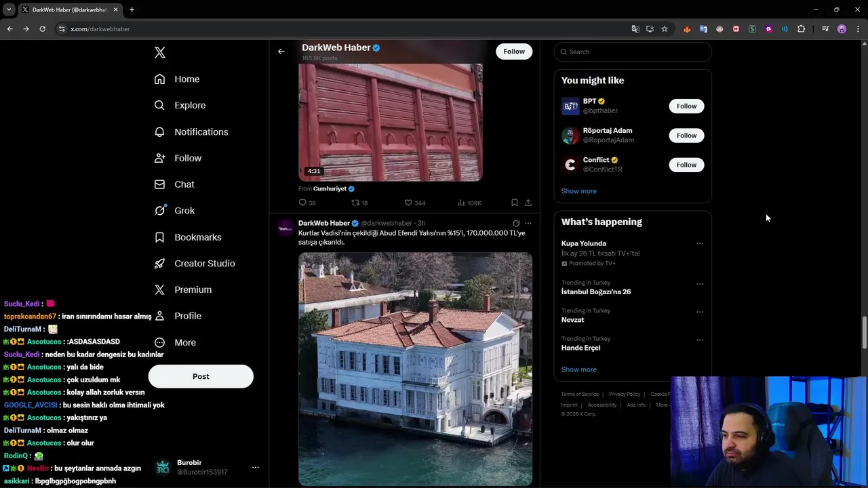Click the 4:31 video thumbnail
Screen dimensions: 868x488
point(391,122)
